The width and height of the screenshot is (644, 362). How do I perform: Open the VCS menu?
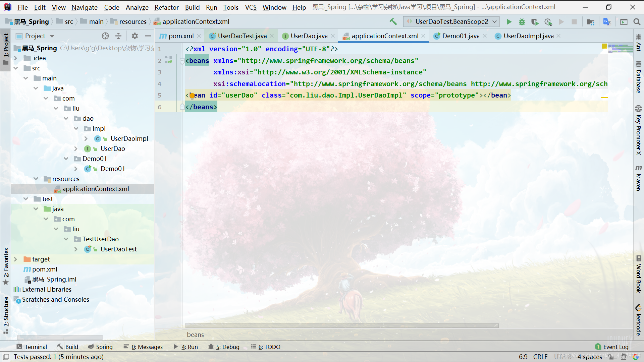251,7
